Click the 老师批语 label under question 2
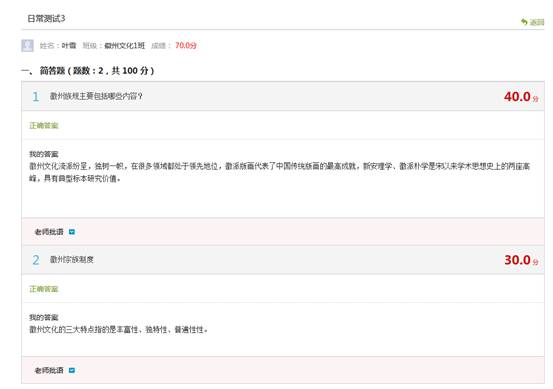This screenshot has height=389, width=553. 49,370
